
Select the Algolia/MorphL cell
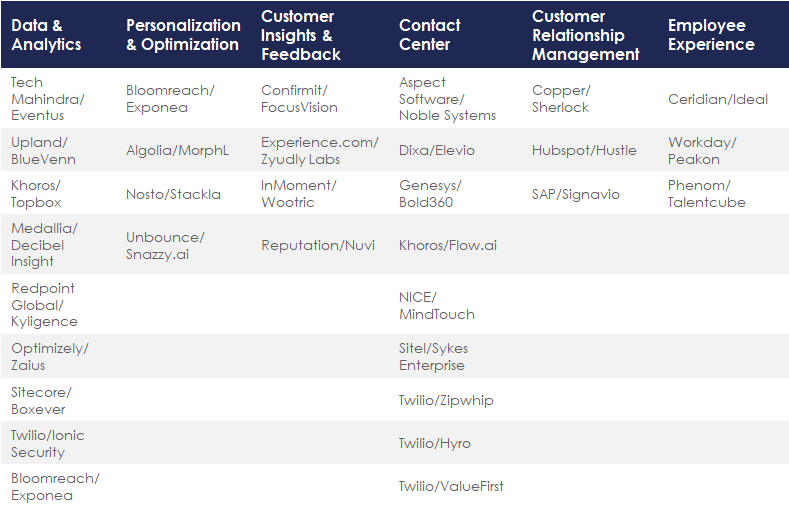pos(177,150)
